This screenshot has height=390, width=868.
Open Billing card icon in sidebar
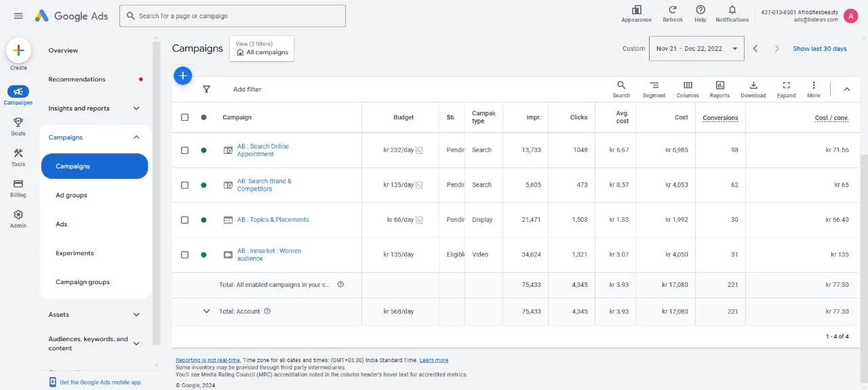coord(18,184)
